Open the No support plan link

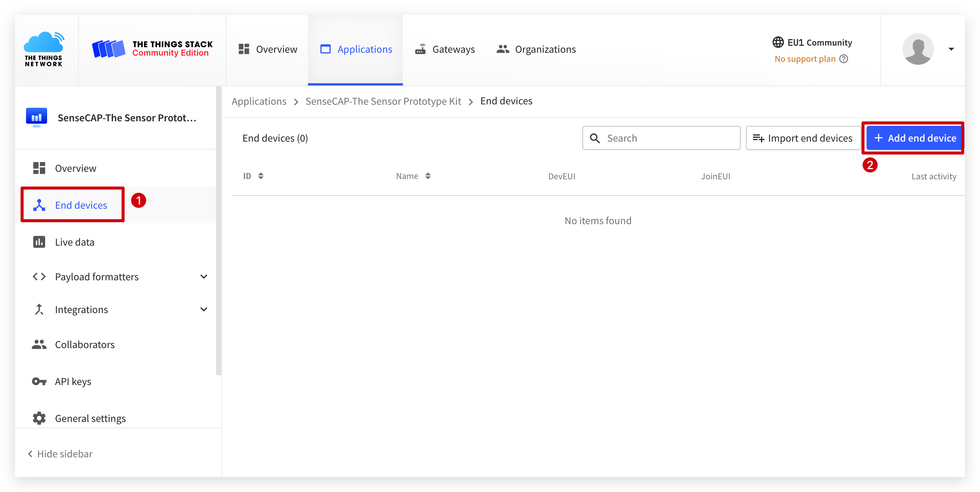(805, 59)
